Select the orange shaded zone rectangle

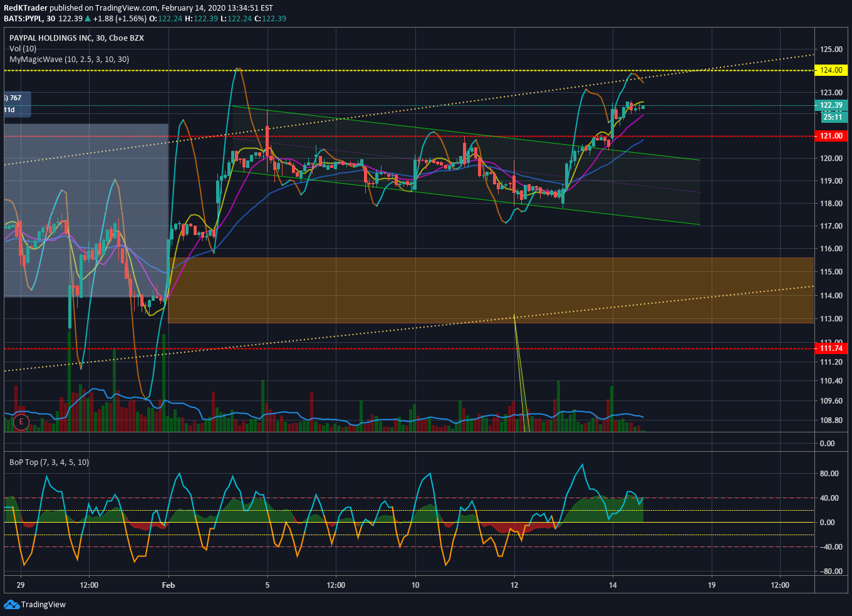click(491, 290)
